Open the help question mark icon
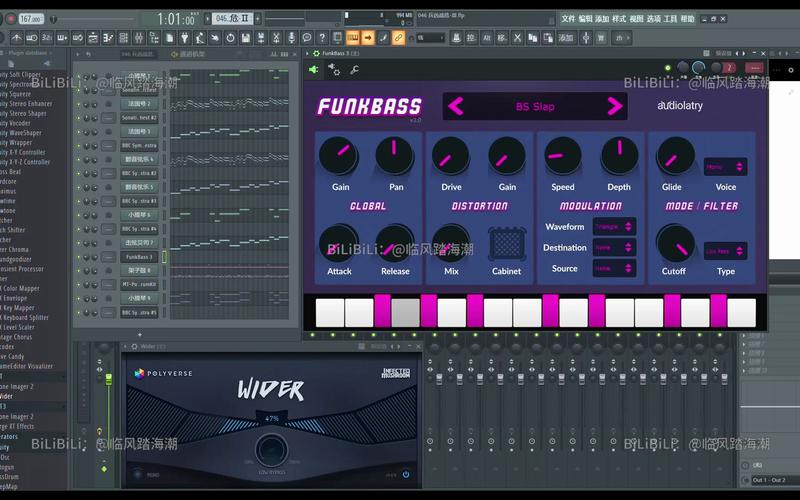Screen dimensions: 800x500 tap(322, 38)
